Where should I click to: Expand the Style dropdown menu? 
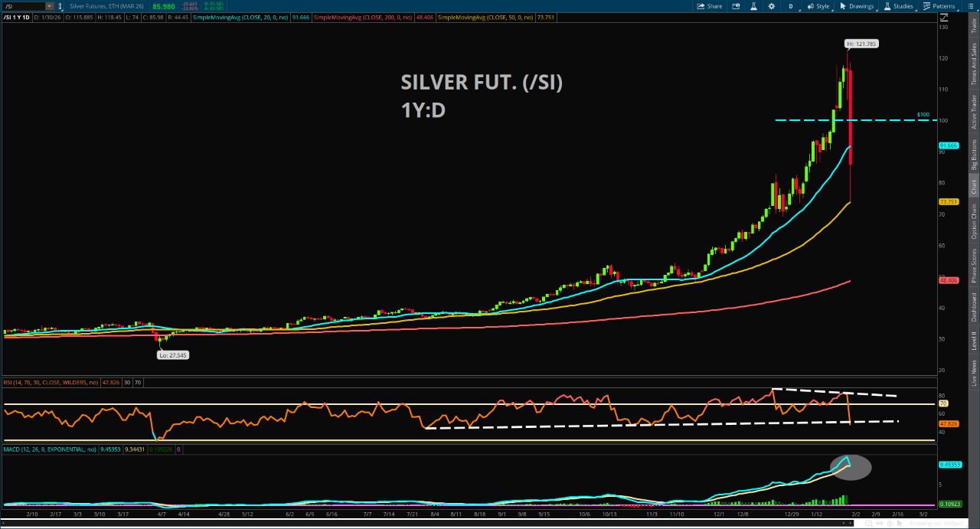[818, 6]
